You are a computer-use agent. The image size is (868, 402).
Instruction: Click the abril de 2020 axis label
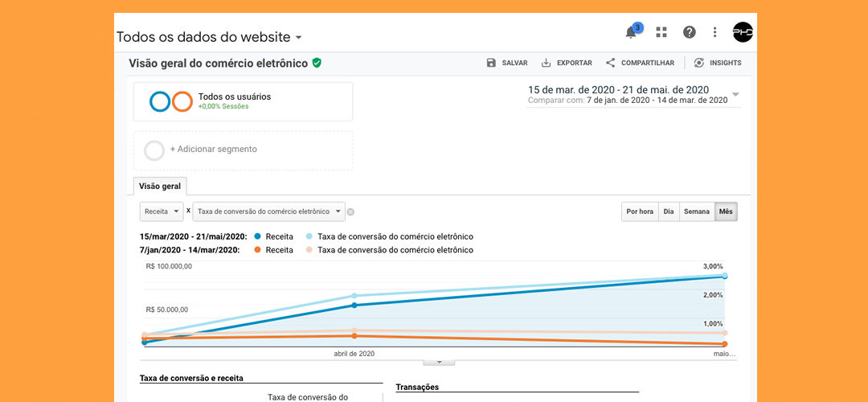(354, 353)
